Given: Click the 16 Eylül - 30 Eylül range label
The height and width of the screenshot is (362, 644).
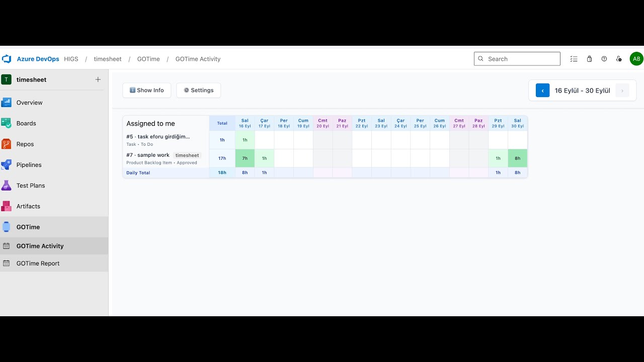Looking at the screenshot, I should pos(583,90).
